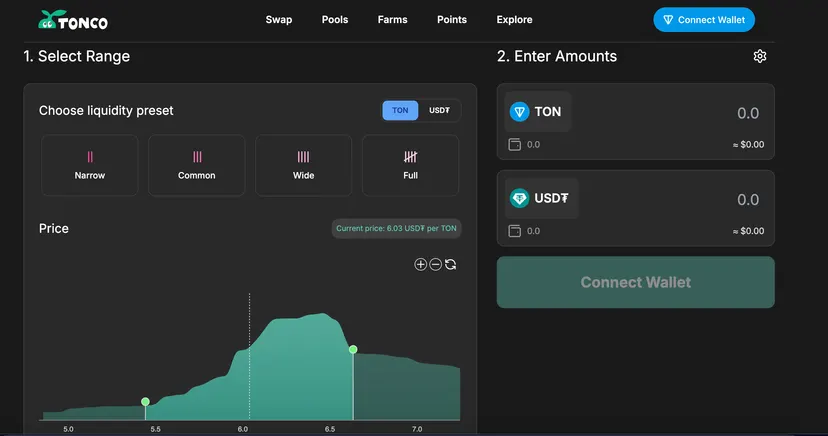Select the Full liquidity preset

click(x=410, y=165)
